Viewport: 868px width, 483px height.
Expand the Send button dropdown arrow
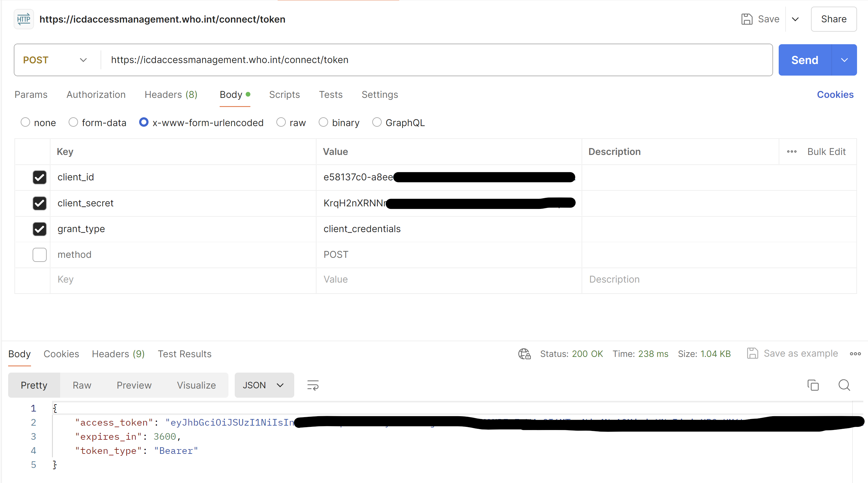tap(844, 60)
